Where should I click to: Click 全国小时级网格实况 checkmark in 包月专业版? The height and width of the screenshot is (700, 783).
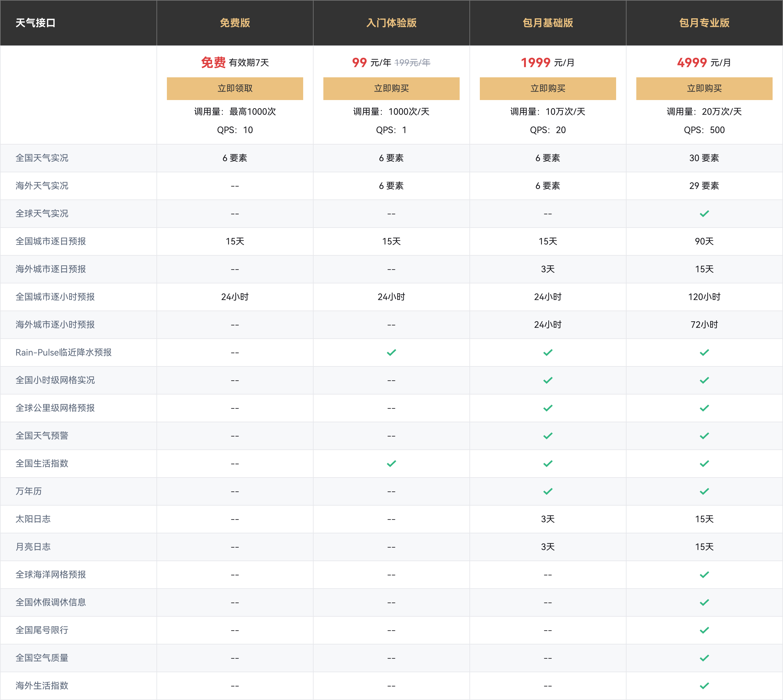tap(704, 380)
